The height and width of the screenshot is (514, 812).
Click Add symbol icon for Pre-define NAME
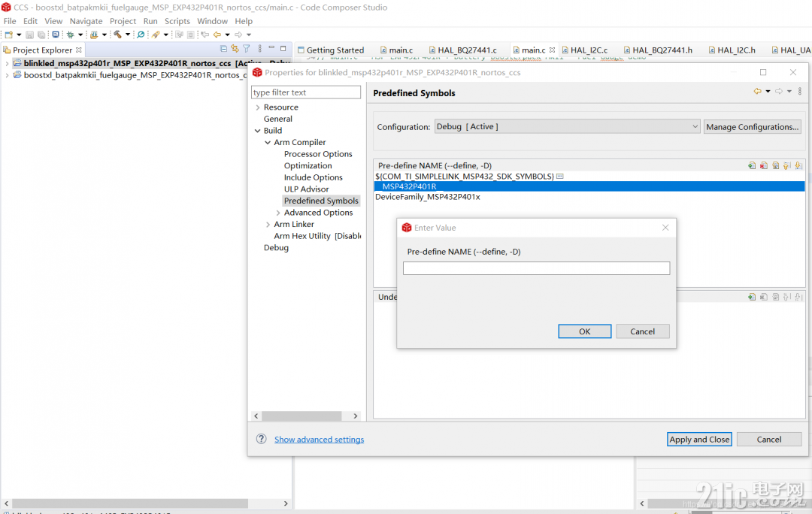point(752,165)
